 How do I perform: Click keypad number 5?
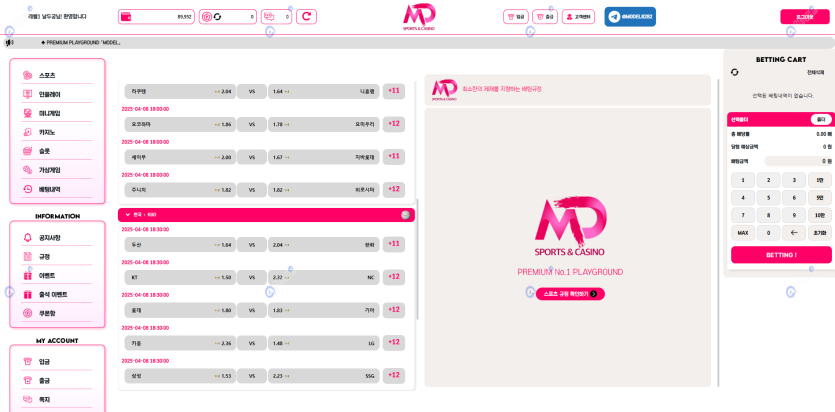point(768,198)
